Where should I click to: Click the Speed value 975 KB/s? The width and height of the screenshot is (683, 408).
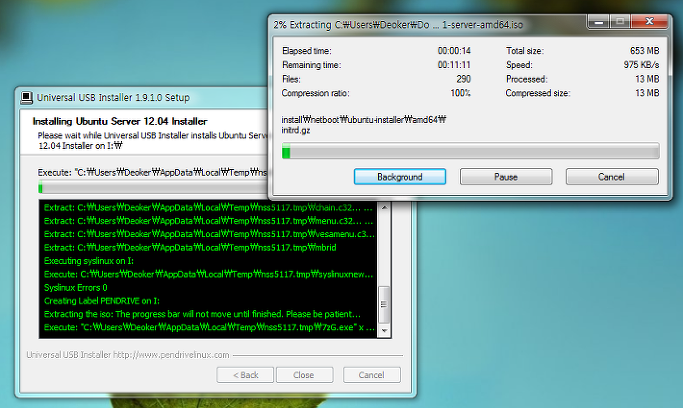tap(641, 65)
